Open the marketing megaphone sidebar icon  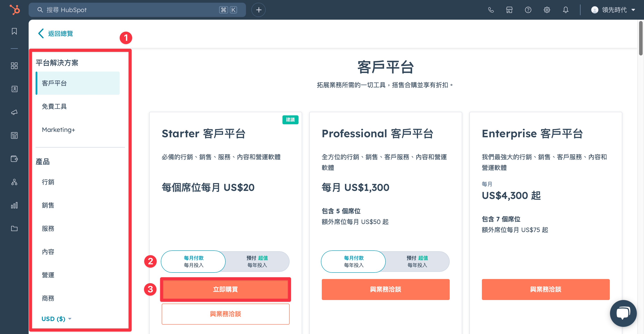(x=14, y=112)
